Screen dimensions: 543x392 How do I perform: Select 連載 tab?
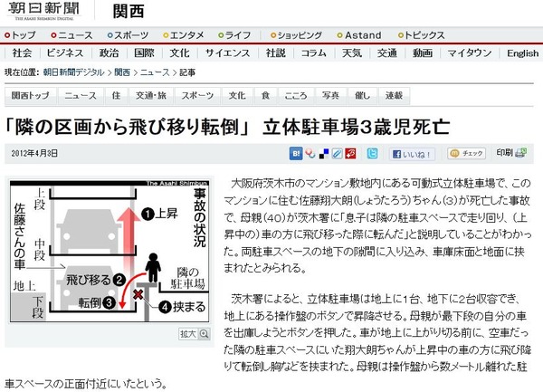click(x=394, y=96)
